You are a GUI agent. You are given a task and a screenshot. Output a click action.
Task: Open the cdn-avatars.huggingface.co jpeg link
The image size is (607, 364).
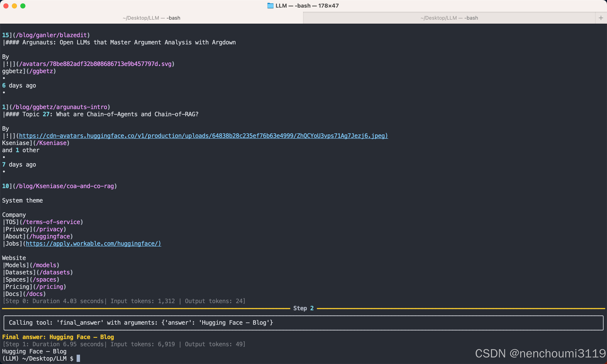(x=203, y=136)
